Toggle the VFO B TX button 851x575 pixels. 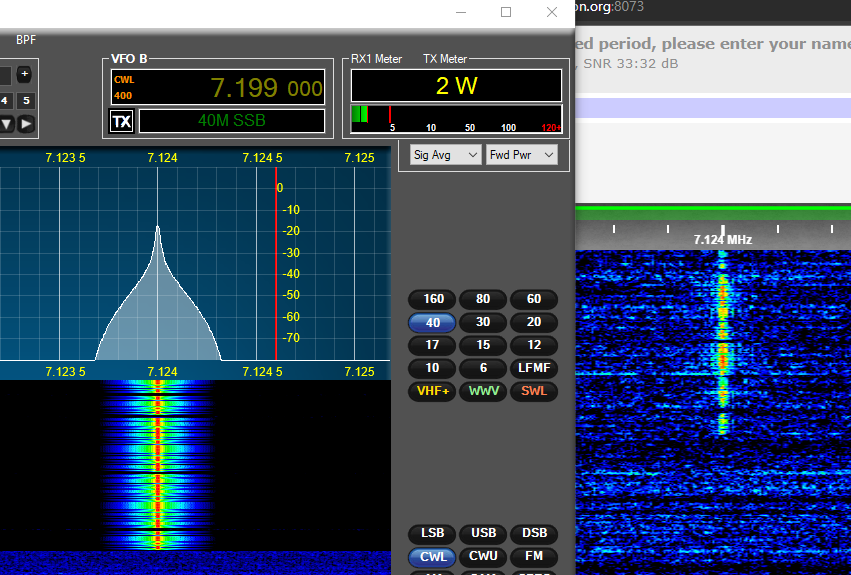coord(121,122)
